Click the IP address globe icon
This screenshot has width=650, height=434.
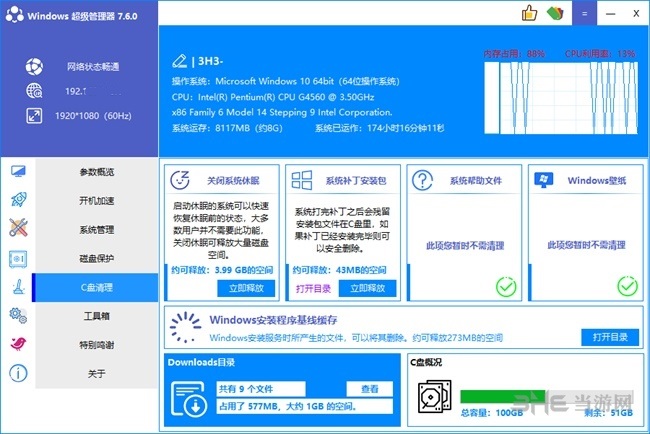34,91
